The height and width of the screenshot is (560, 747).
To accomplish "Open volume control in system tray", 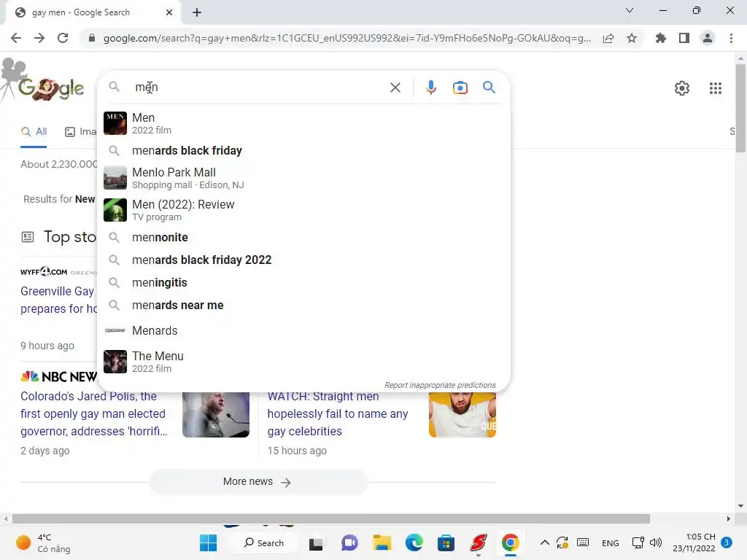I will pyautogui.click(x=656, y=542).
